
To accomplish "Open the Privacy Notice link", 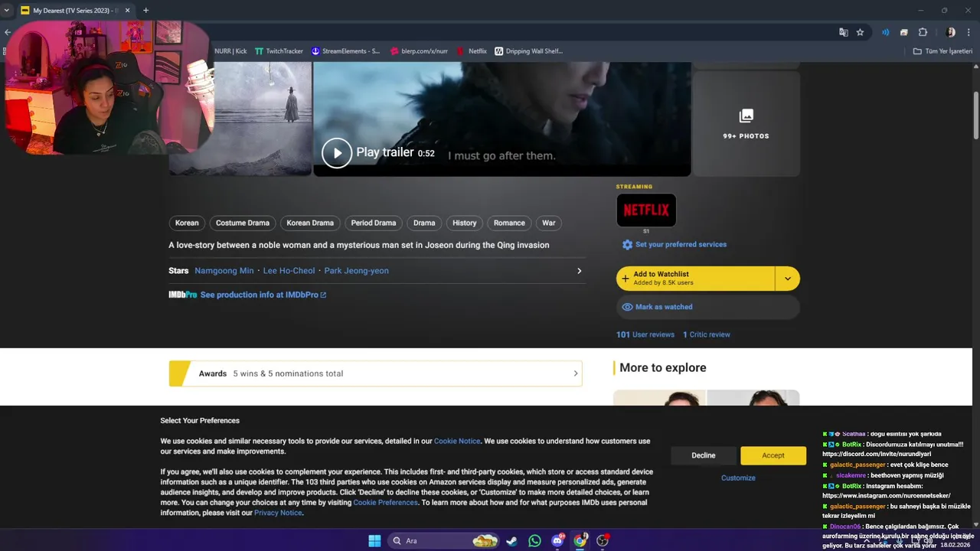I will 278,513.
